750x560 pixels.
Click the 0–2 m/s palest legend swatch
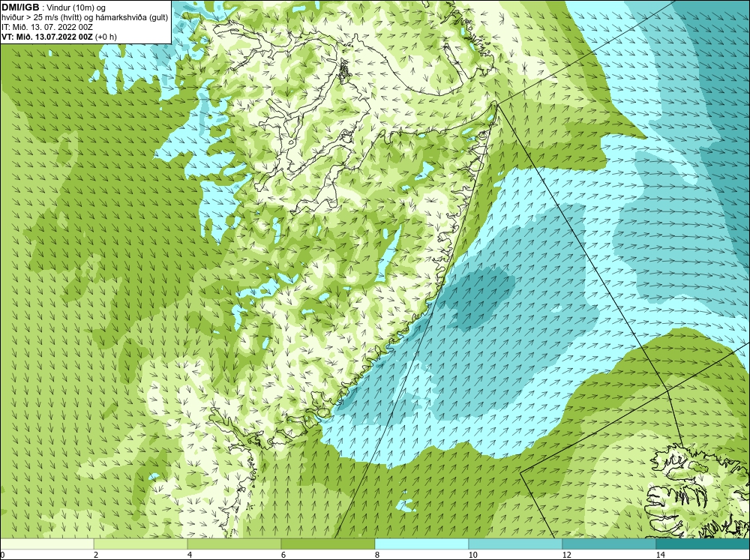pyautogui.click(x=46, y=544)
